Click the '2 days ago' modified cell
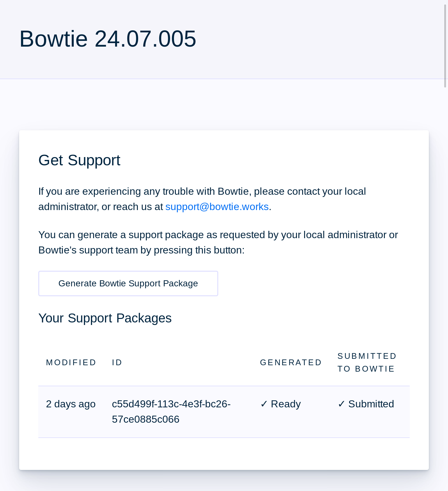Viewport: 448px width, 491px height. click(71, 404)
